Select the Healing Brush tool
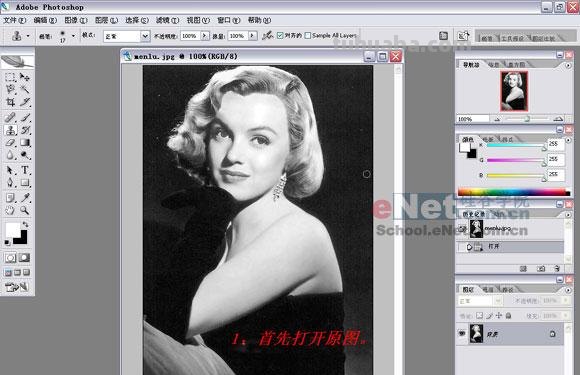Viewport: 580px width, 375px height. click(x=10, y=118)
